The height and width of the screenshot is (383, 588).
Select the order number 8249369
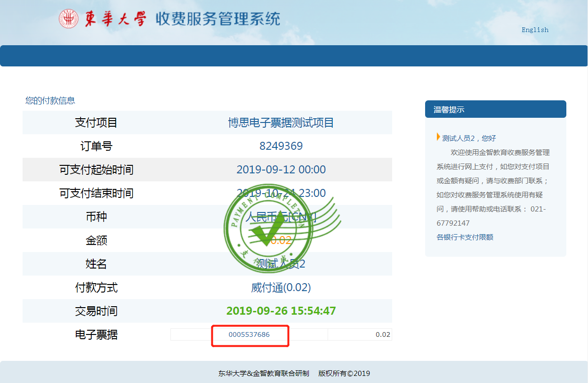click(x=281, y=146)
